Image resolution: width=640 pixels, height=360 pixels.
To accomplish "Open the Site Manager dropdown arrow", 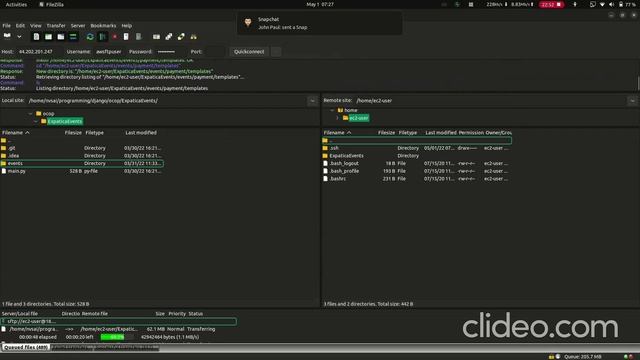I will [x=19, y=36].
